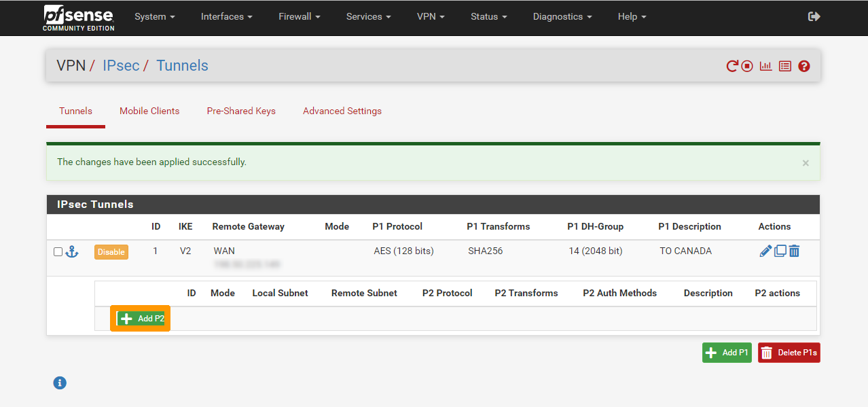This screenshot has width=868, height=407.
Task: Select the tunnel row checkbox
Action: point(58,251)
